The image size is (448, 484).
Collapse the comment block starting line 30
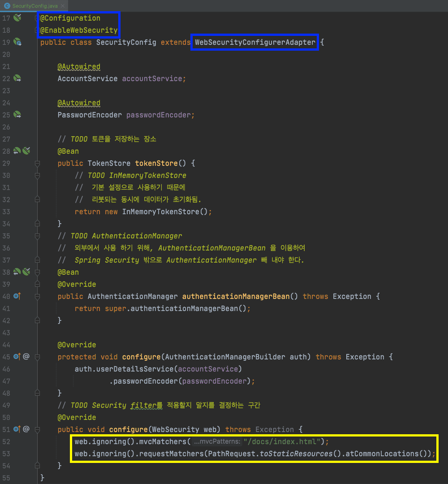[x=37, y=175]
